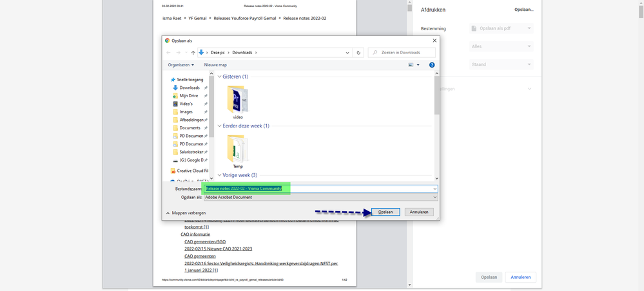The image size is (644, 291).
Task: Select the Temp folder thumbnail
Action: [237, 148]
